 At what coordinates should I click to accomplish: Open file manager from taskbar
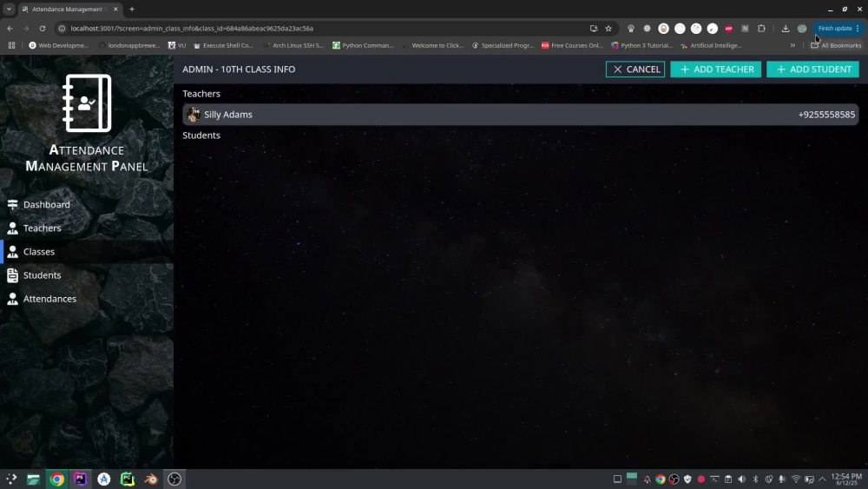tap(33, 479)
